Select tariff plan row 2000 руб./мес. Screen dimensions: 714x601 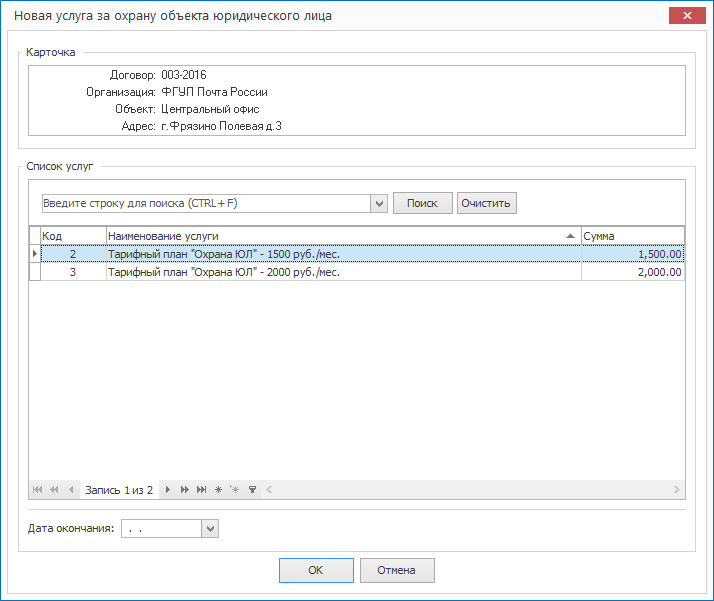[362, 272]
